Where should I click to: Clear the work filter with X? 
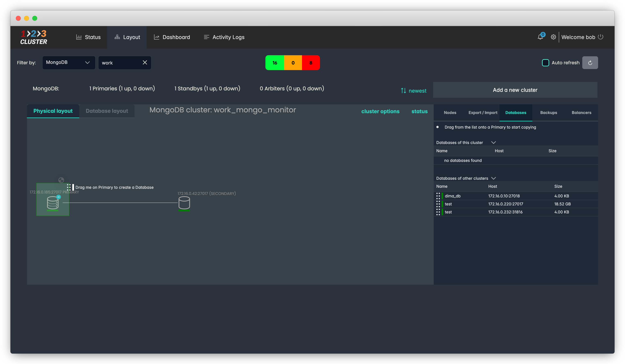[145, 62]
